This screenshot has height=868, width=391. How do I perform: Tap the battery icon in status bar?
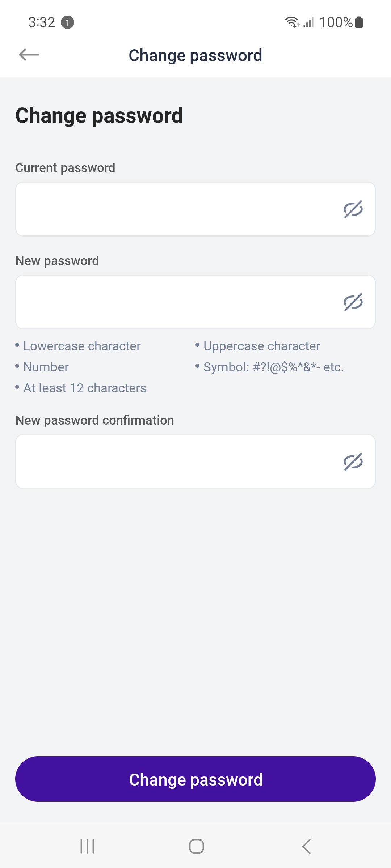coord(359,22)
